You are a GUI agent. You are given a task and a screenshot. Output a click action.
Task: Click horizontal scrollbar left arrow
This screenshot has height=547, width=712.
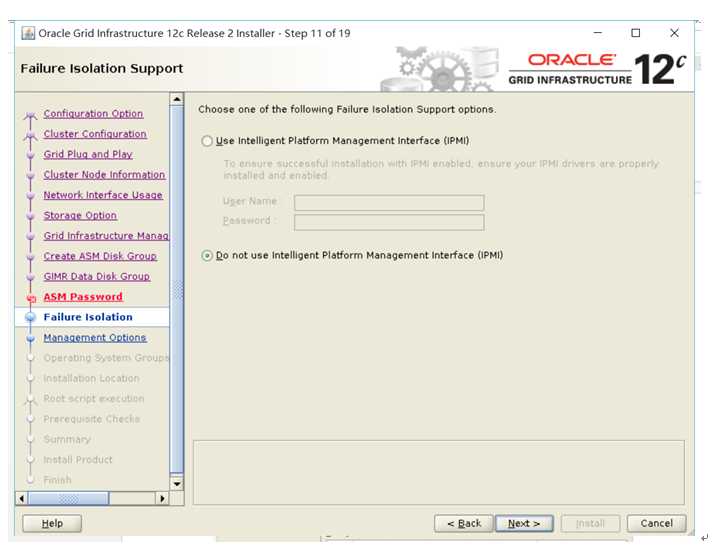tap(21, 498)
